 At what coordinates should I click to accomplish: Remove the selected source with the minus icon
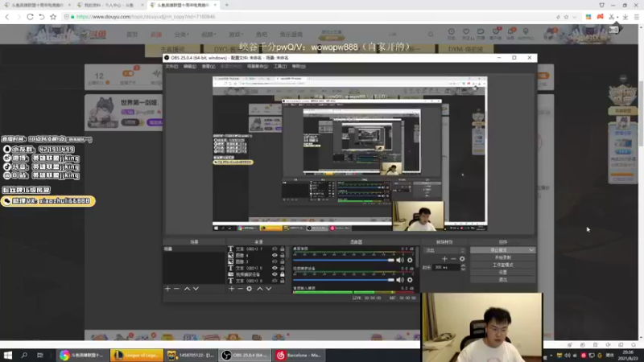[x=240, y=289]
